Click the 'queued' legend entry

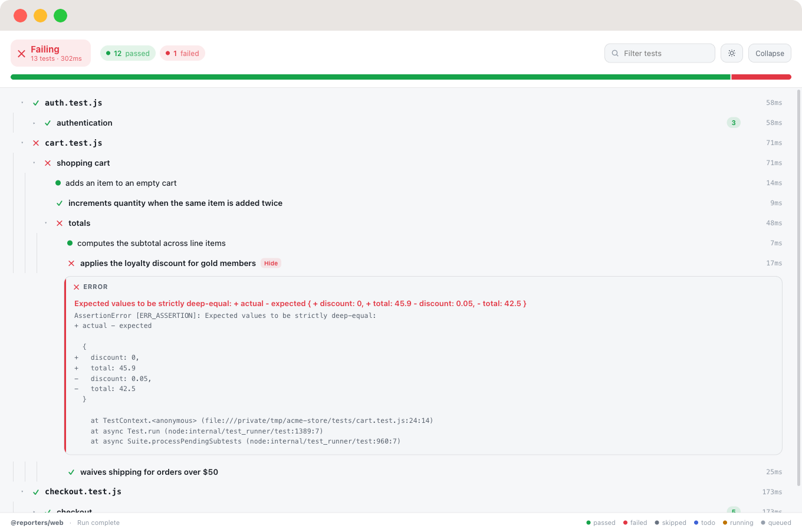(776, 523)
